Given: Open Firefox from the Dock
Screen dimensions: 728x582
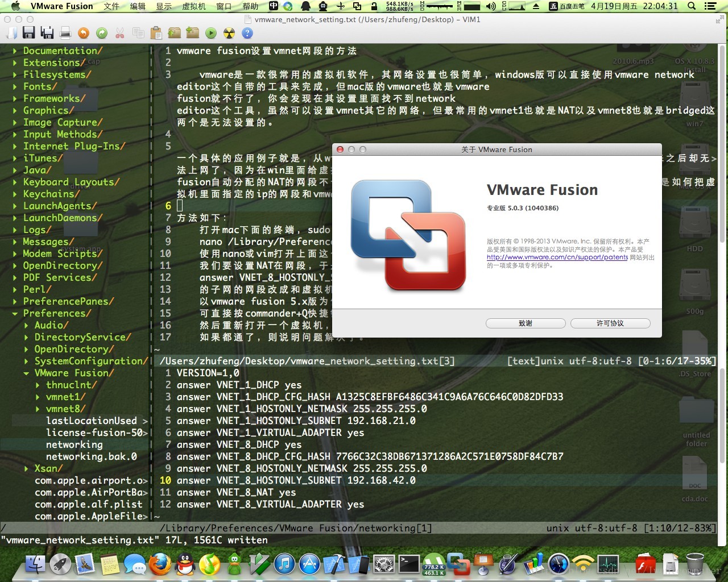Looking at the screenshot, I should coord(160,564).
